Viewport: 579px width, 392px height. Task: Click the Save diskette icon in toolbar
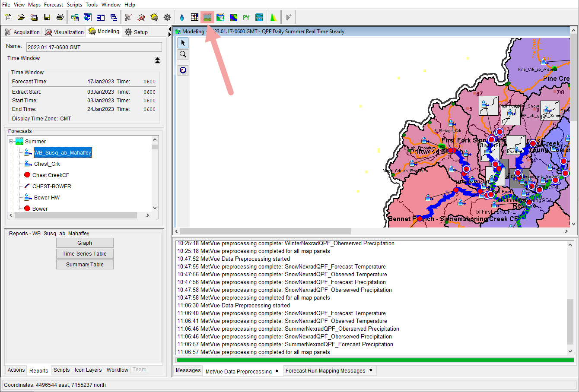pos(47,17)
